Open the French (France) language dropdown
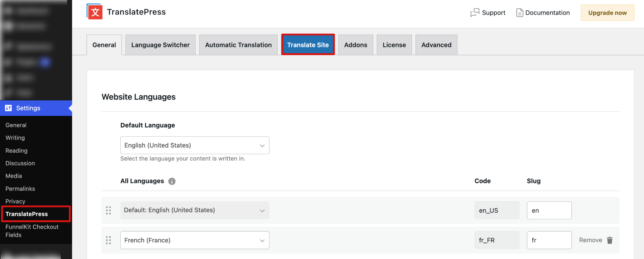Viewport: 644px width, 259px height. (x=195, y=240)
